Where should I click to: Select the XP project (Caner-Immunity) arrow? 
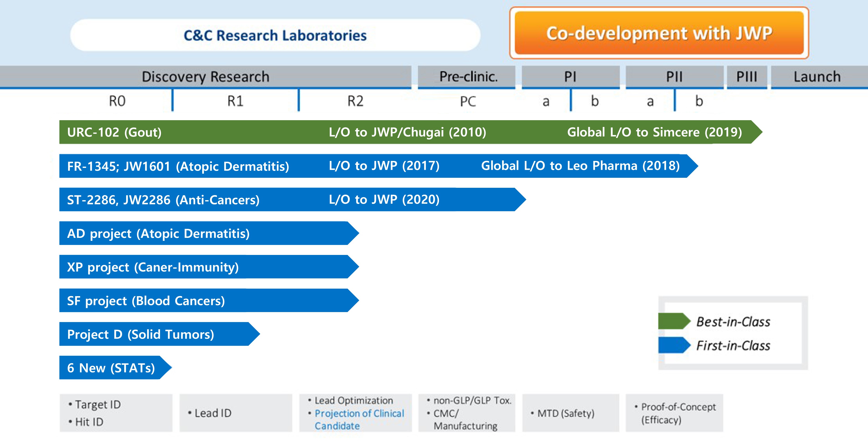click(209, 267)
